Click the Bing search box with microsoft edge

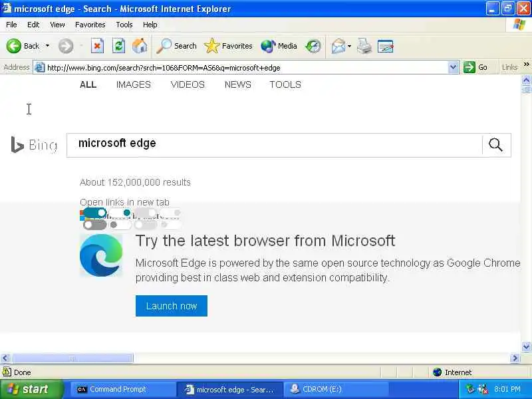pos(274,145)
